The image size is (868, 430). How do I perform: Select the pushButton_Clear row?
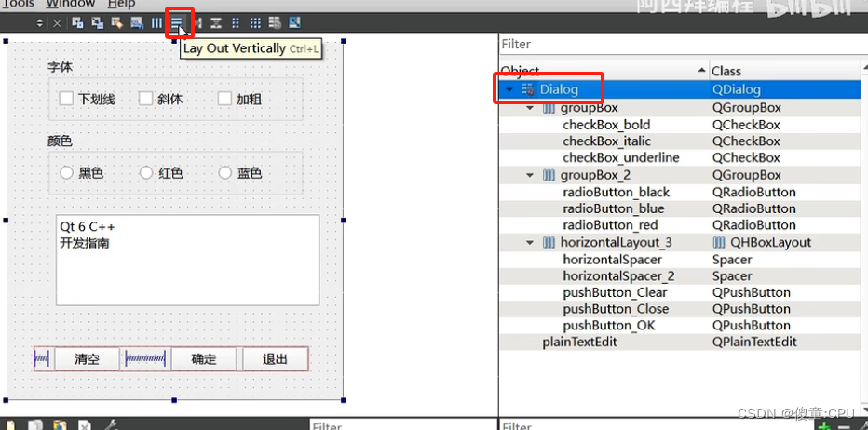point(681,292)
